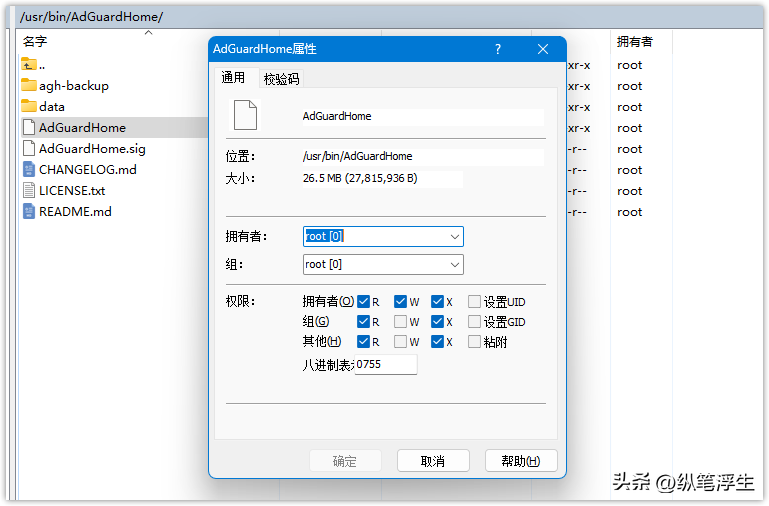Toggle owner W permission checkbox

(x=400, y=302)
